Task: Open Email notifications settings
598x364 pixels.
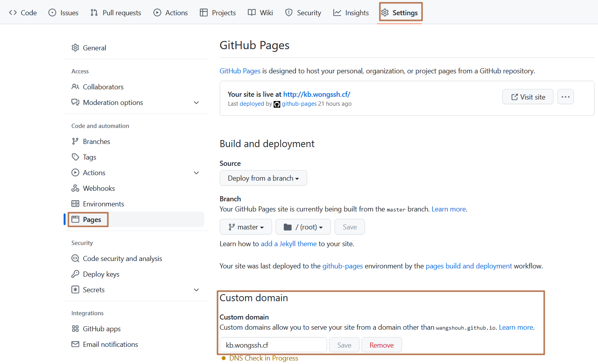Action: pyautogui.click(x=75, y=344)
